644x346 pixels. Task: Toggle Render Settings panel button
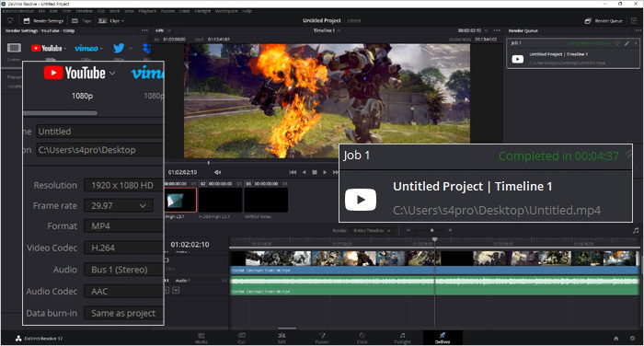(x=43, y=20)
